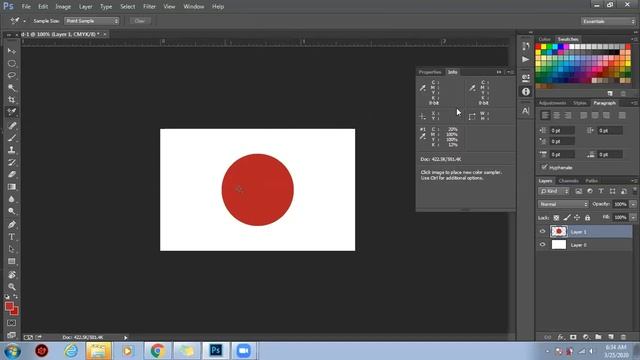Toggle lock transparent pixels
This screenshot has height=360, width=640.
pyautogui.click(x=556, y=218)
